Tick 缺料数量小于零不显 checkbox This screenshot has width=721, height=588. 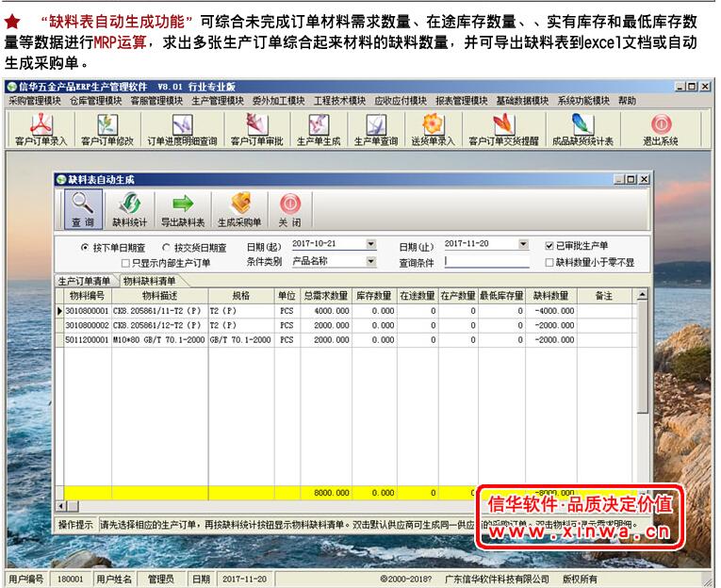pos(549,263)
